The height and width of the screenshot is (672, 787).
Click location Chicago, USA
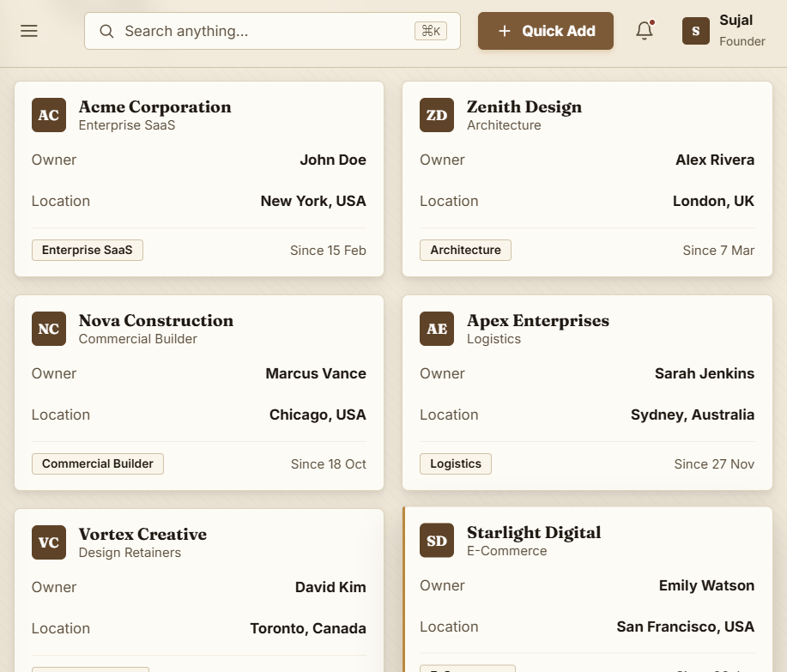(318, 415)
